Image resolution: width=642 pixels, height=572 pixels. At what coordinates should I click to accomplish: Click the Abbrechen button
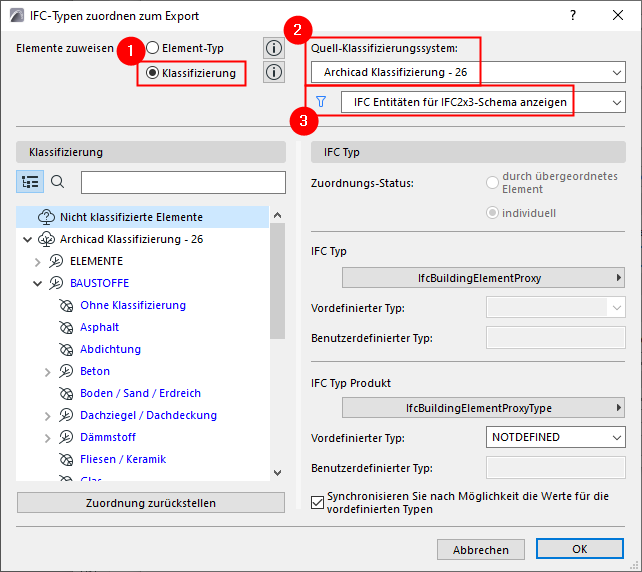click(x=481, y=549)
